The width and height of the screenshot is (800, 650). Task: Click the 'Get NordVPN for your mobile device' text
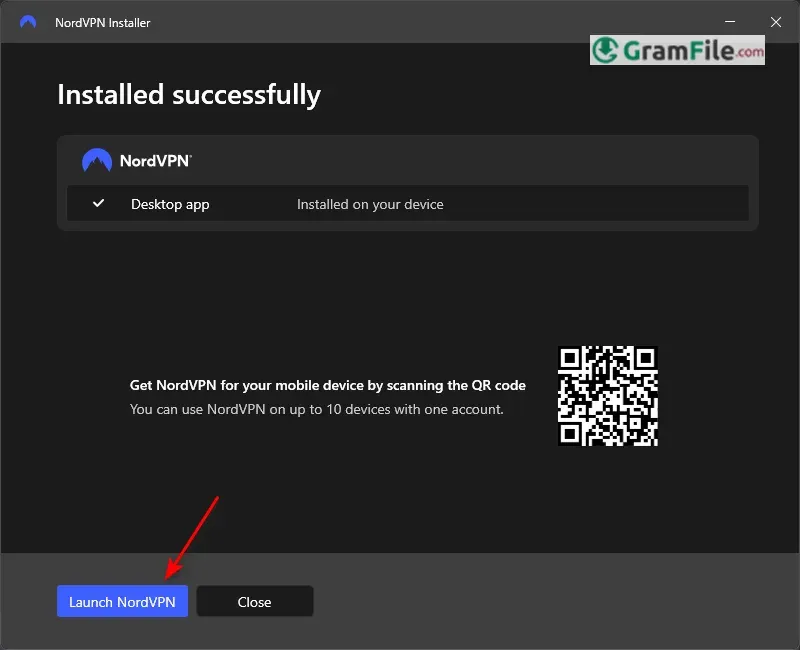328,385
